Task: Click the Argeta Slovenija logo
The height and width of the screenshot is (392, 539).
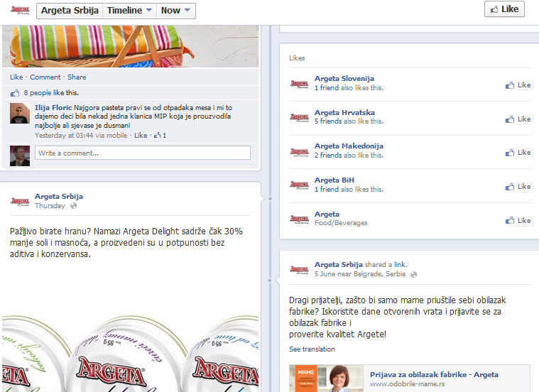Action: coord(299,84)
